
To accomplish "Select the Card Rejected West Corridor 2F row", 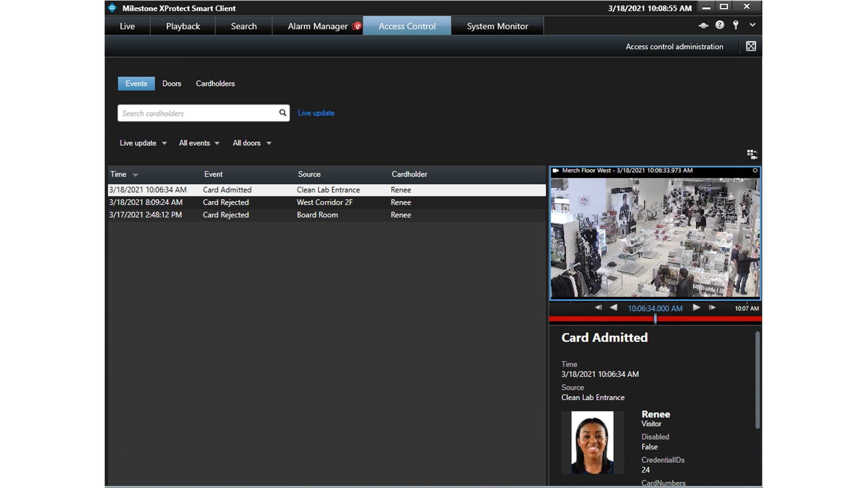I will point(326,202).
